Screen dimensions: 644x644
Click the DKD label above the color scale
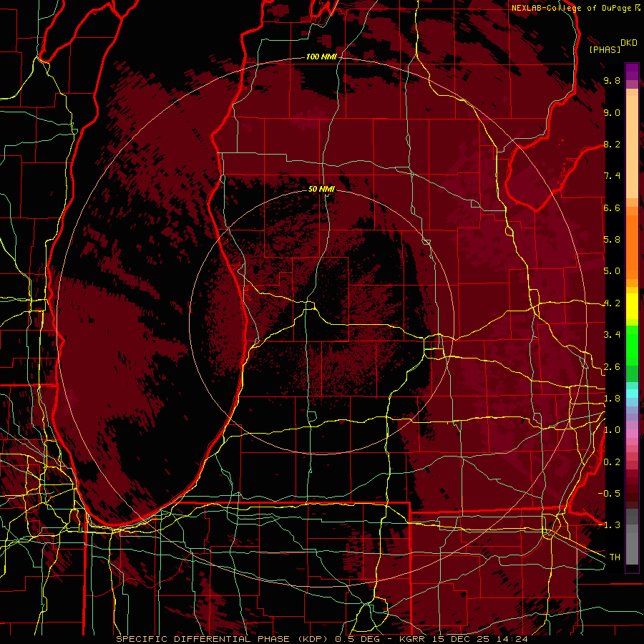pyautogui.click(x=628, y=43)
